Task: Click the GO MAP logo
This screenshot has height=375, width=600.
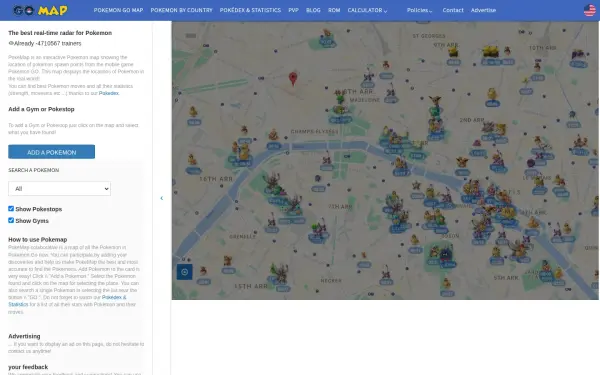Action: click(x=40, y=10)
